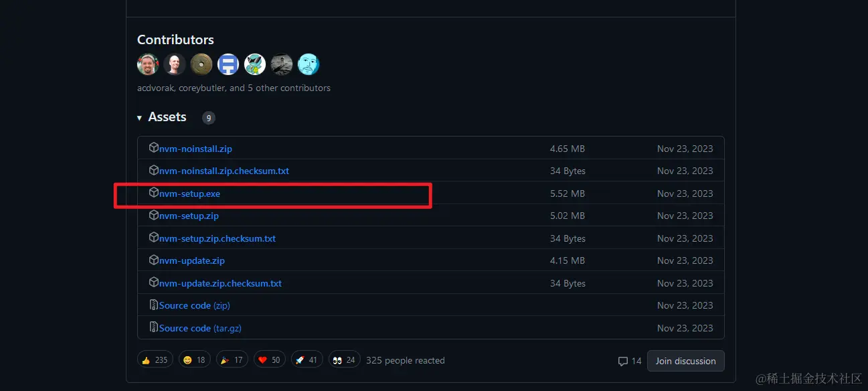Click file-zip icon beside Source code (tar.gz)
This screenshot has height=391, width=868.
tap(154, 327)
